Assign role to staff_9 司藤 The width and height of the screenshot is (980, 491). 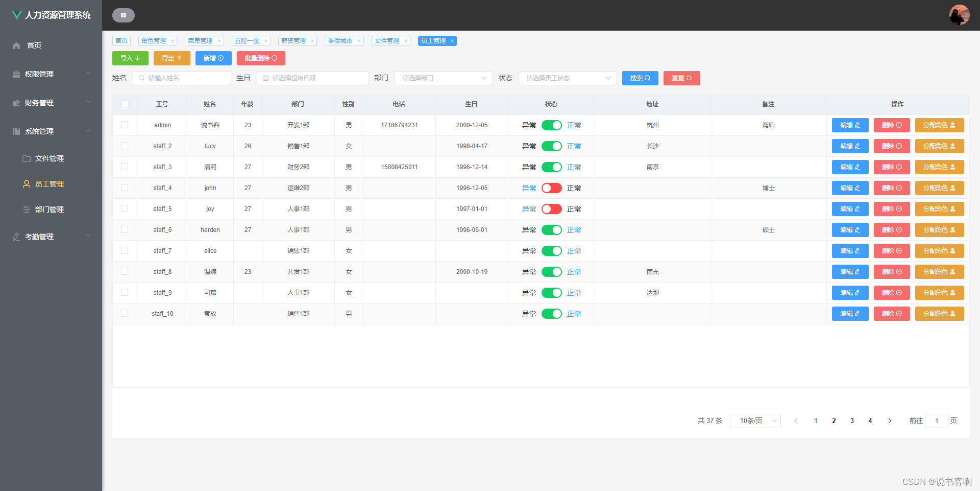click(940, 293)
